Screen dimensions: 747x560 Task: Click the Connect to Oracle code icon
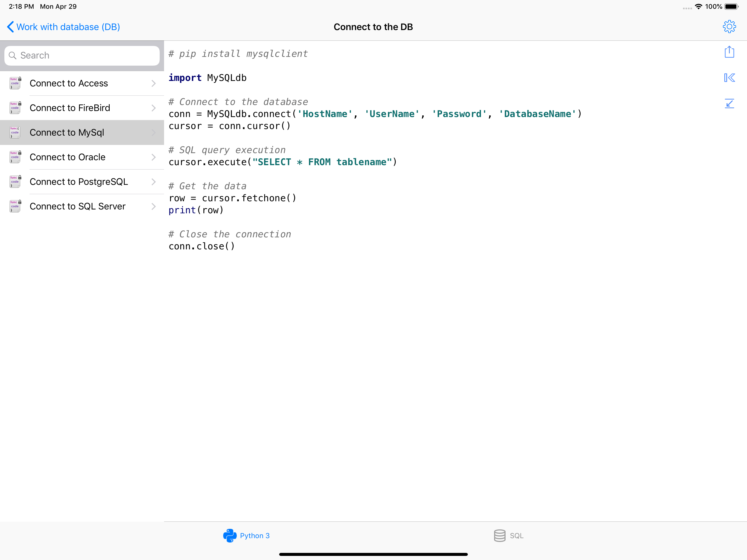pos(15,157)
